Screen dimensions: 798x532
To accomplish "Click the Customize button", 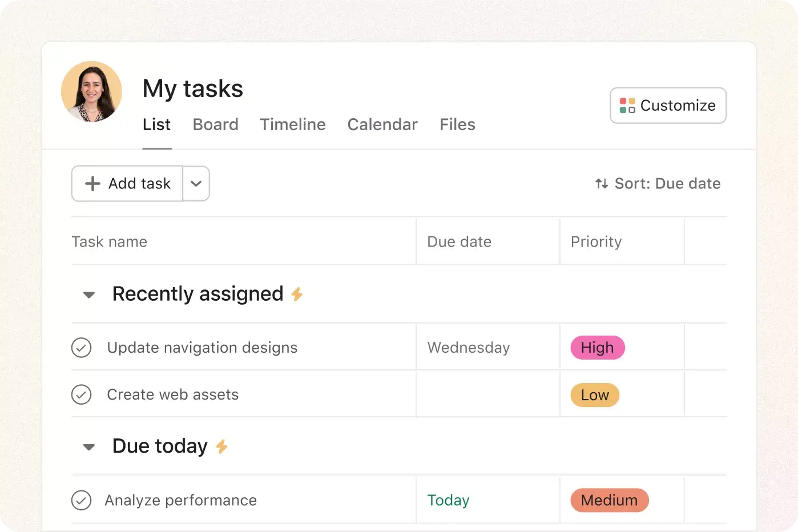I will coord(668,105).
